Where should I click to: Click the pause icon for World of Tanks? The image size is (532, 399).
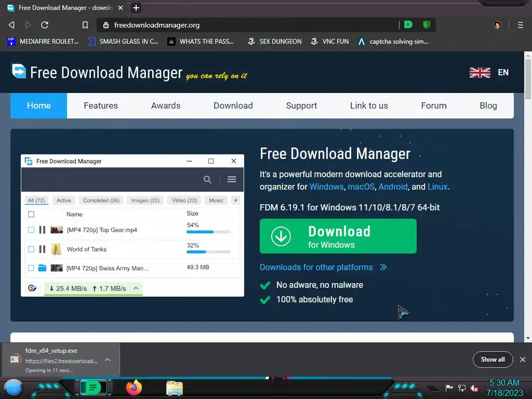coord(42,249)
